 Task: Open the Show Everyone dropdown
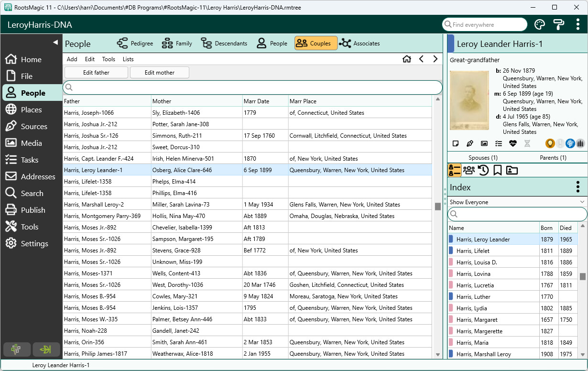pyautogui.click(x=517, y=202)
